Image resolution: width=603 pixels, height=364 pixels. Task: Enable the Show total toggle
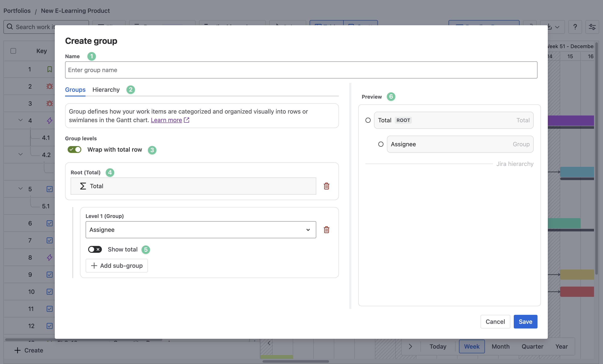pos(95,249)
